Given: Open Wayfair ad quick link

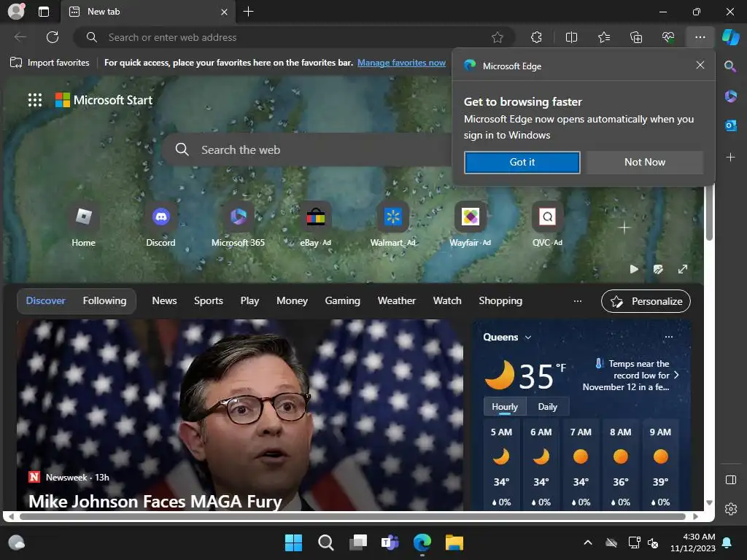Looking at the screenshot, I should coord(471,225).
